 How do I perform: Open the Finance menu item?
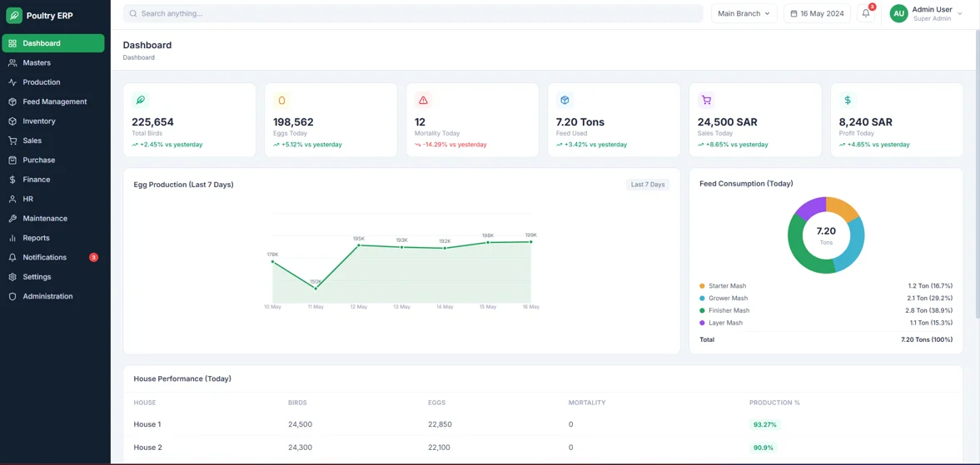53,179
